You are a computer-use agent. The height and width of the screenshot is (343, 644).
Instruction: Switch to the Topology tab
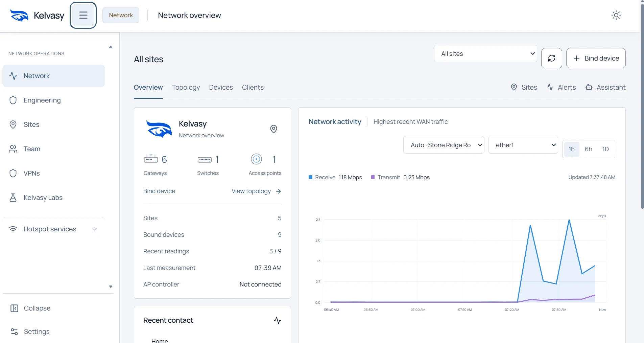(186, 87)
